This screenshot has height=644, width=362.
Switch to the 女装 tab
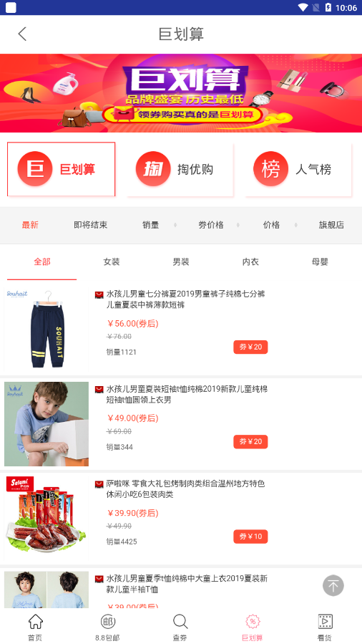(112, 262)
